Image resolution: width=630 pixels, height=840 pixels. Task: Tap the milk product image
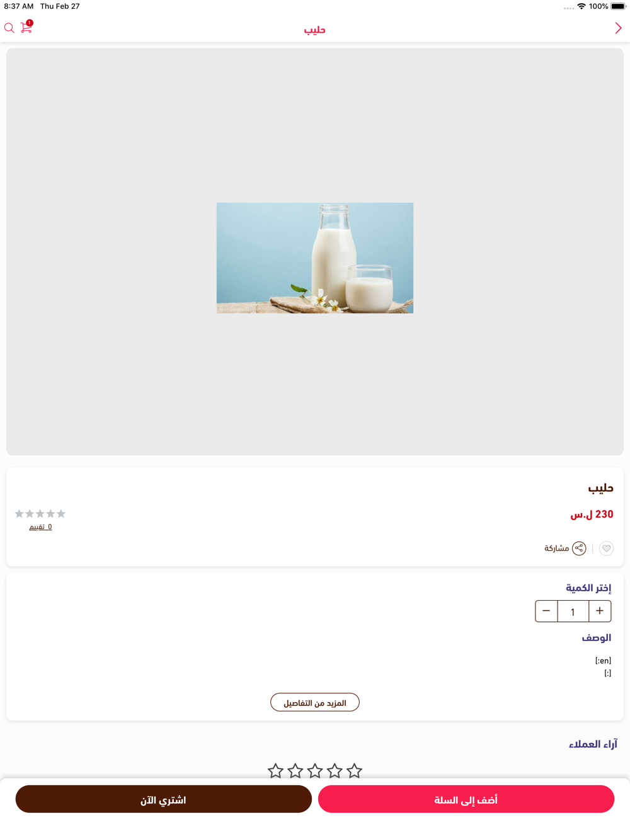(315, 258)
